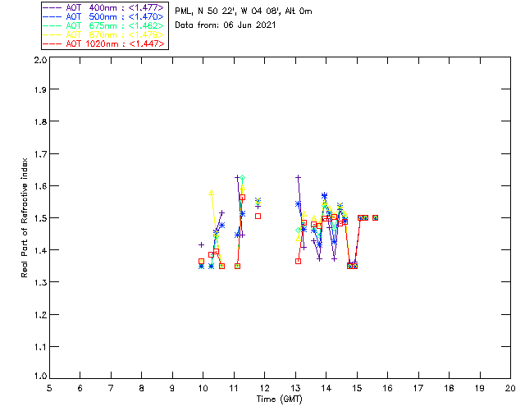This screenshot has width=525, height=420.
Task: Click the 'Time (GMT)' axis title
Action: 279,399
